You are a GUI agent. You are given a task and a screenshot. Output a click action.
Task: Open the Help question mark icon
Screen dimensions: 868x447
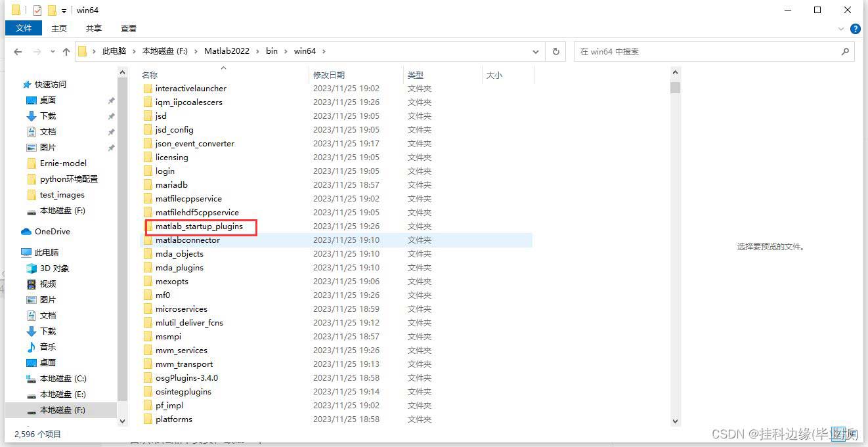coord(855,29)
